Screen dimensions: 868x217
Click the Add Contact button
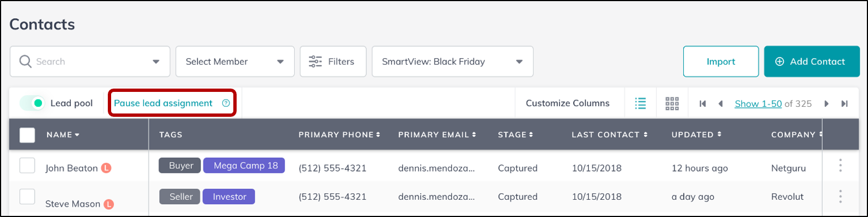tap(812, 61)
